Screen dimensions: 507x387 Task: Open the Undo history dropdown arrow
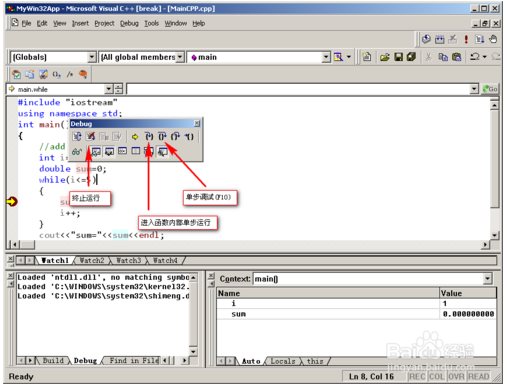tap(484, 57)
